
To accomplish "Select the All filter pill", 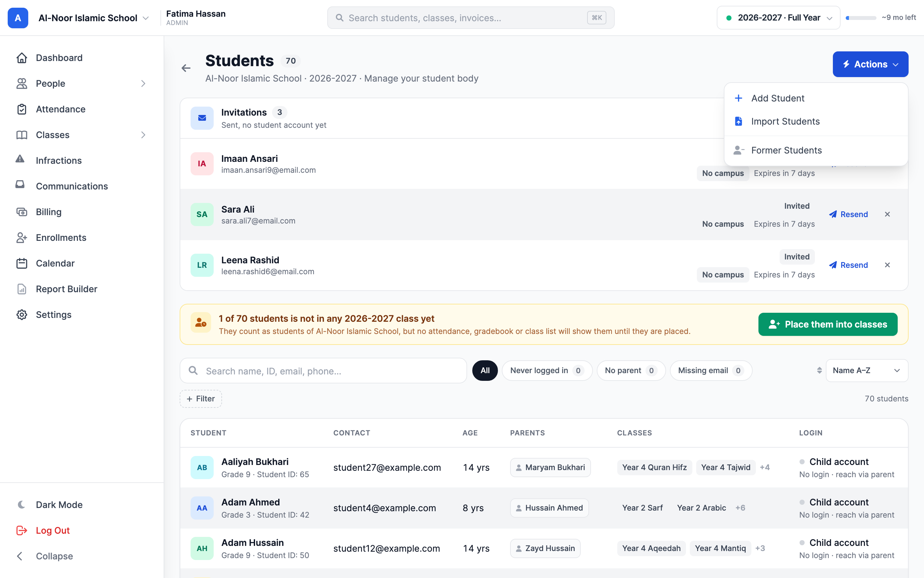I will click(485, 371).
